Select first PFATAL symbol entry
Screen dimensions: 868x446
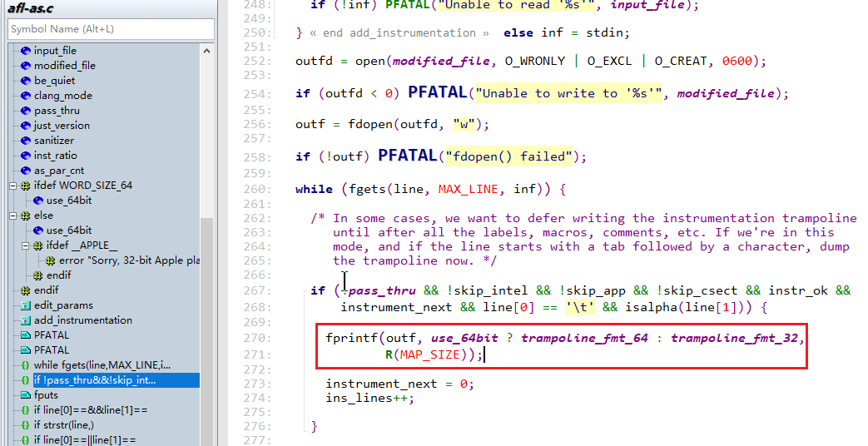[52, 334]
